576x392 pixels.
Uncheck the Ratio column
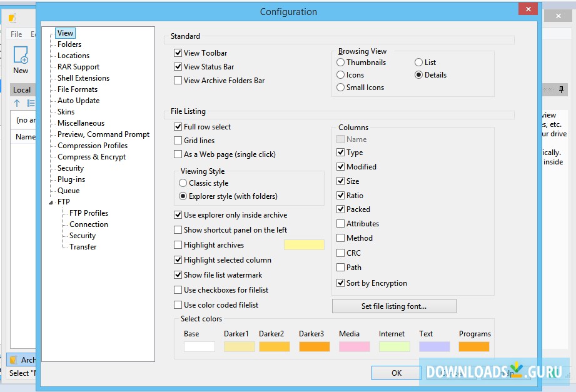point(340,196)
